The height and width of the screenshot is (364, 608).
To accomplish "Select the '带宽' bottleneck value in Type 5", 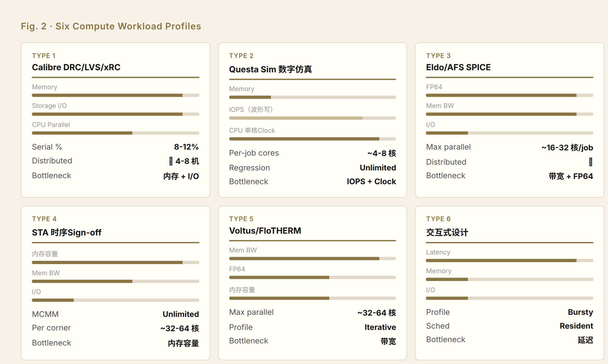I will tap(388, 341).
